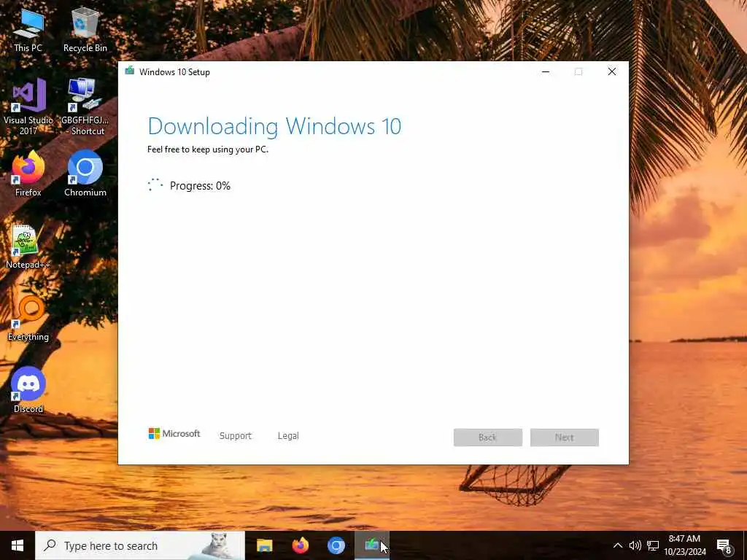Click the Windows 10 Setup title icon
The width and height of the screenshot is (747, 560).
(x=130, y=71)
